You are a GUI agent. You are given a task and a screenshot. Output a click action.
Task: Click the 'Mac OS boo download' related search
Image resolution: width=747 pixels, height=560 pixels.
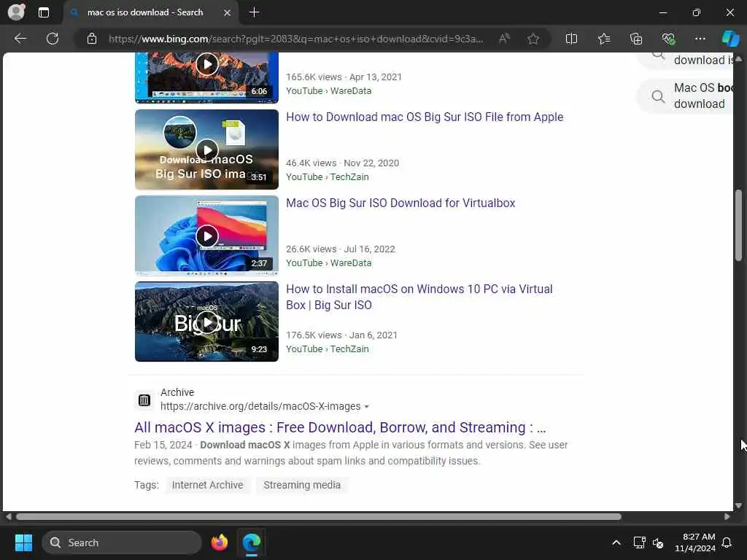point(686,96)
